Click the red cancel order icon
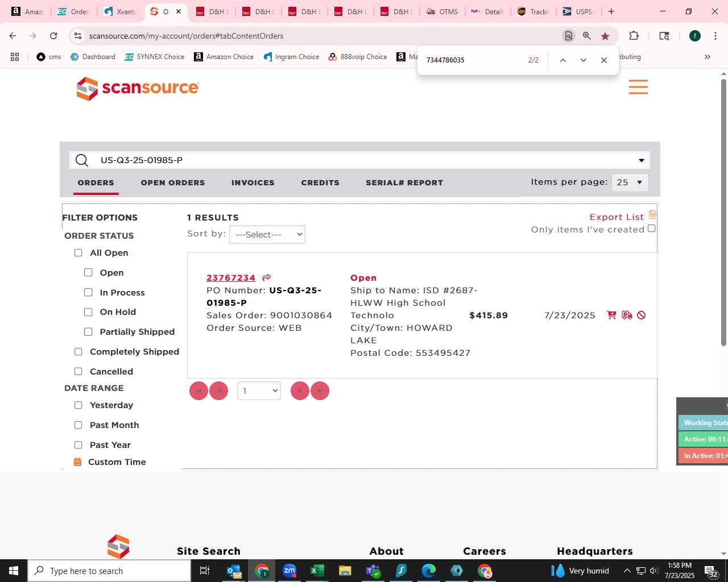The image size is (728, 582). (x=642, y=315)
